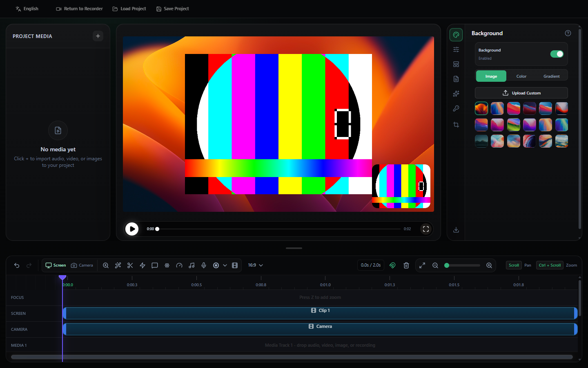Click the blur mask toolbar icon

tap(167, 265)
